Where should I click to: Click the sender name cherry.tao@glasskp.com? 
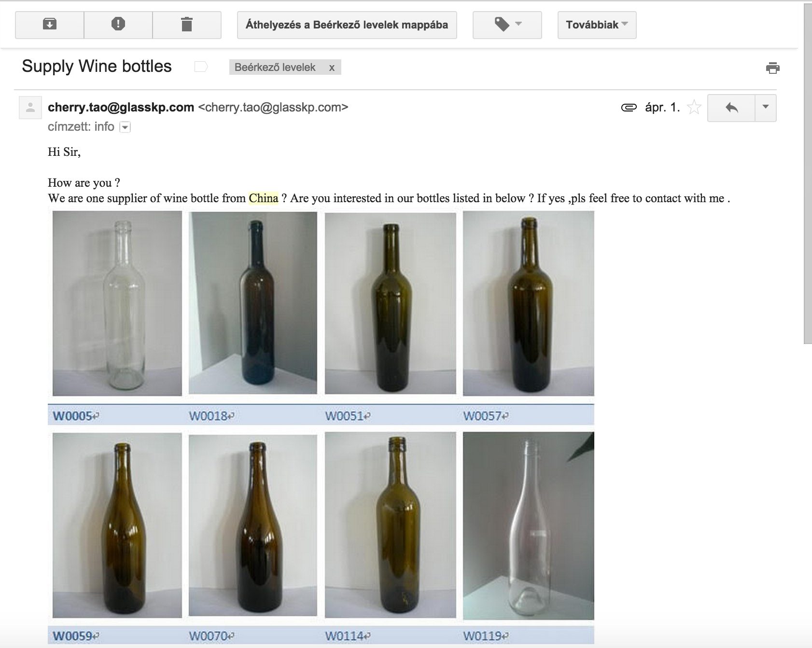click(x=121, y=107)
